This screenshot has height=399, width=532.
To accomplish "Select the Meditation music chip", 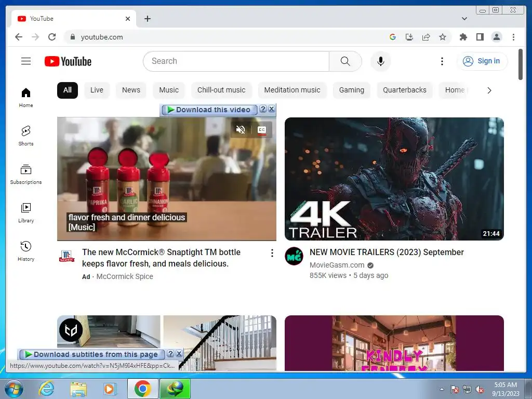I will pyautogui.click(x=292, y=90).
